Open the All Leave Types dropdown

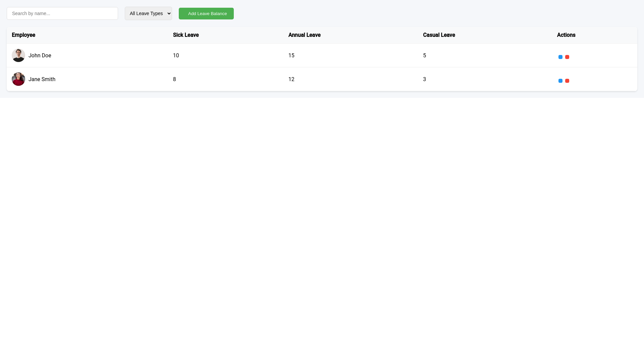coord(148,13)
